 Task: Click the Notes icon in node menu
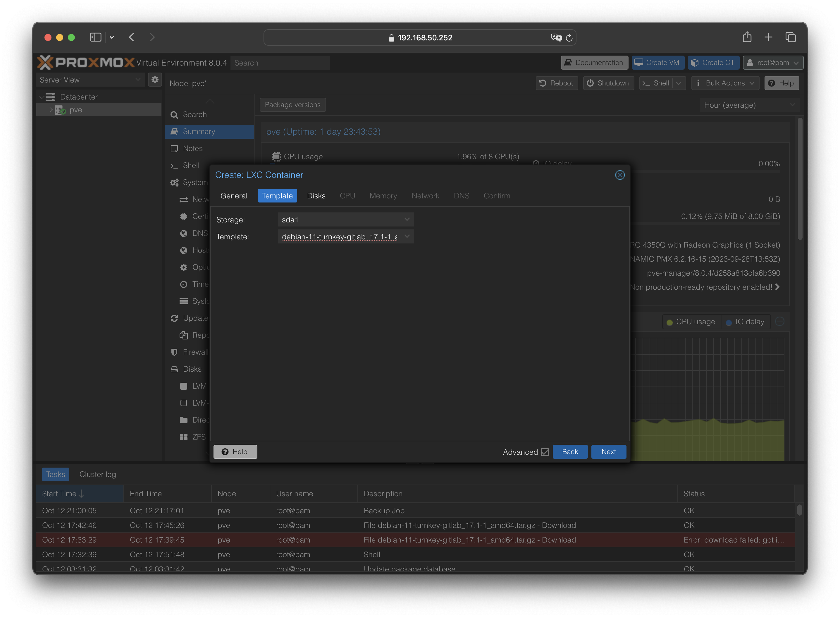[174, 149]
